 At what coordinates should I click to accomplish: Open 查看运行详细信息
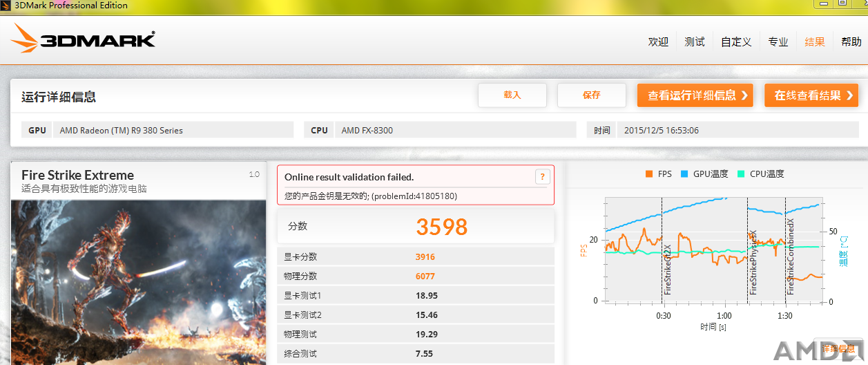(x=695, y=95)
